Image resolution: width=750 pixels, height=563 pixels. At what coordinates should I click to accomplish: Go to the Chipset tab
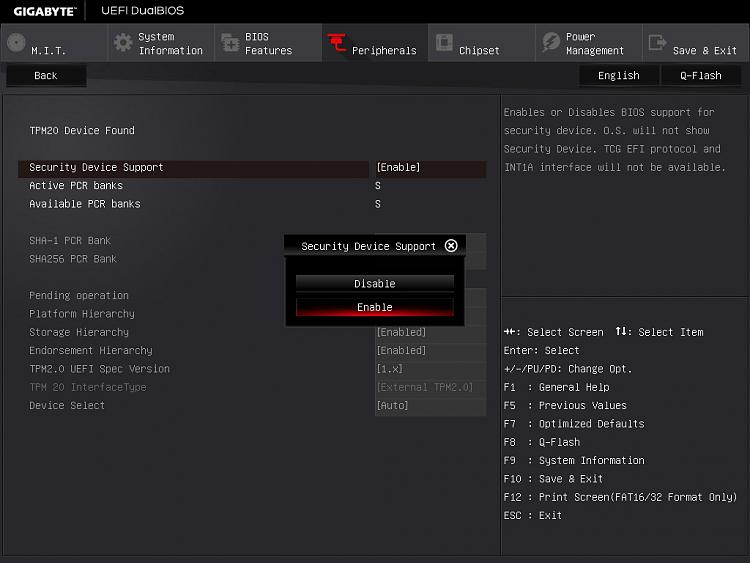pyautogui.click(x=482, y=43)
